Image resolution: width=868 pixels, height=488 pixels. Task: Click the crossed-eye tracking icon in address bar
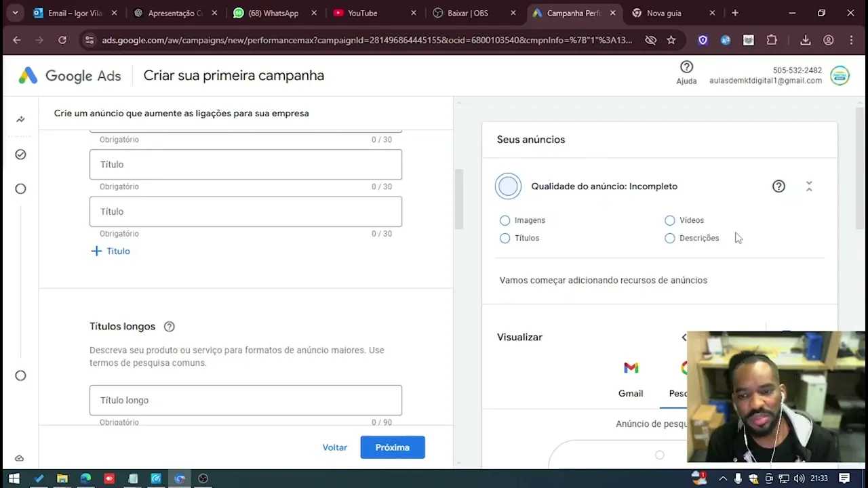coord(650,40)
